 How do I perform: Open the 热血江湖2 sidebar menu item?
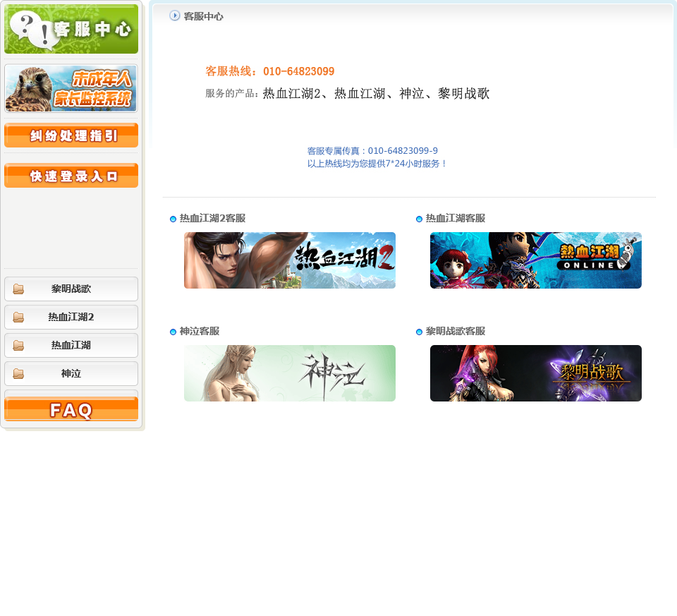(71, 317)
